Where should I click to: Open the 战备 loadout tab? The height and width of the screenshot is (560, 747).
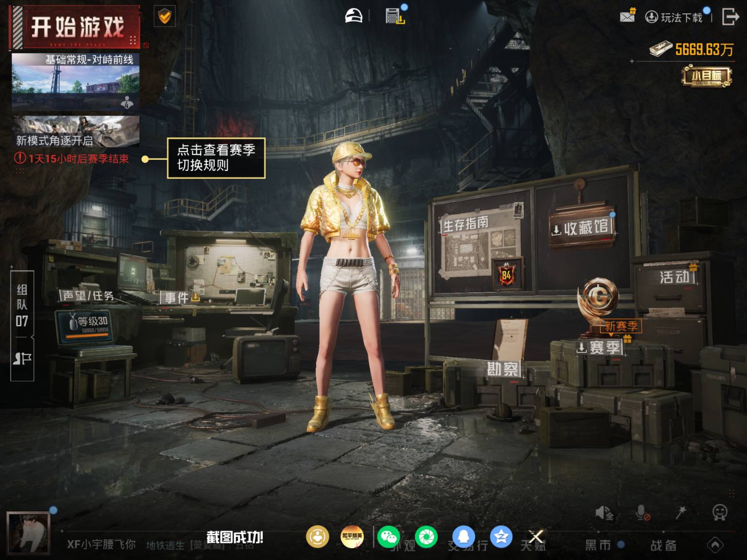(663, 545)
